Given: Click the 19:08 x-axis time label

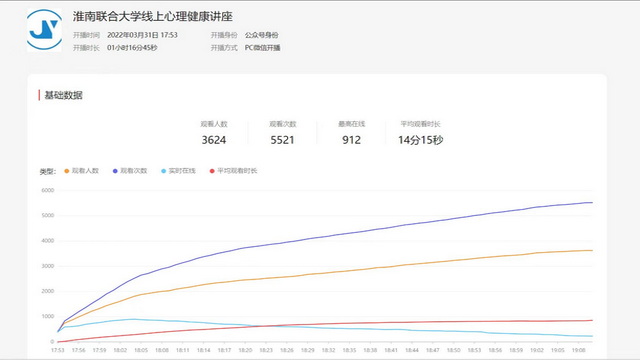Looking at the screenshot, I should 578,350.
